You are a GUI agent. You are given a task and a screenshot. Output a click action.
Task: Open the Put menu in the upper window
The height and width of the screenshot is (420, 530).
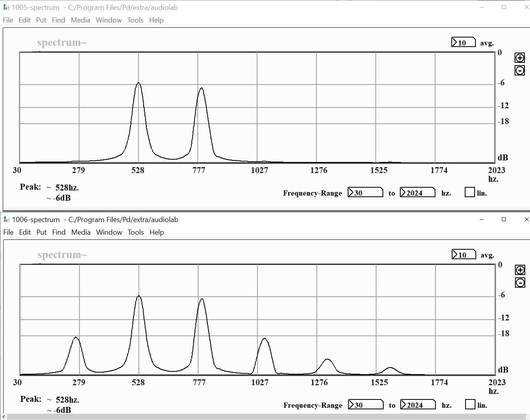pyautogui.click(x=41, y=20)
